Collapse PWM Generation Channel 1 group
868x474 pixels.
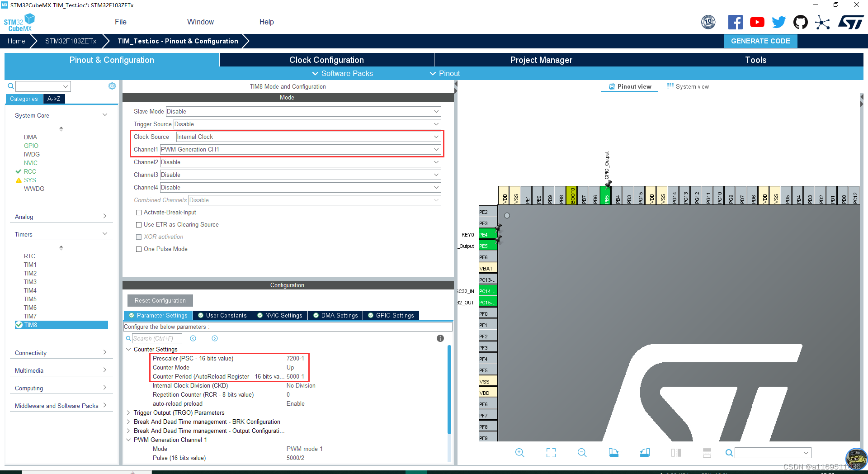click(x=128, y=440)
